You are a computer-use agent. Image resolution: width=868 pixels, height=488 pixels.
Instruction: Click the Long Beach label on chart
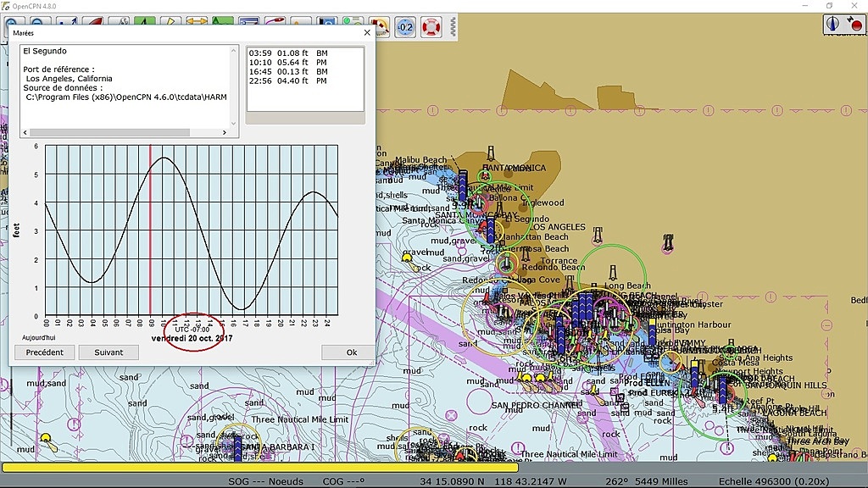628,286
